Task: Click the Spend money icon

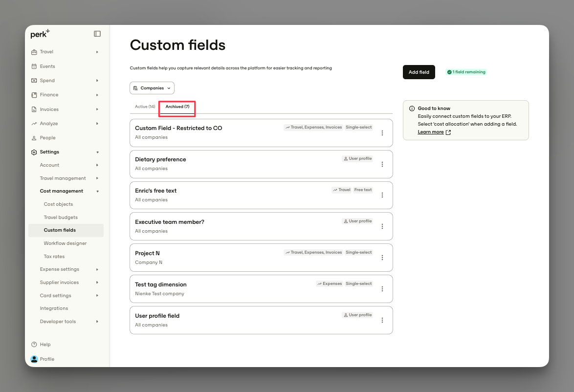Action: click(34, 81)
